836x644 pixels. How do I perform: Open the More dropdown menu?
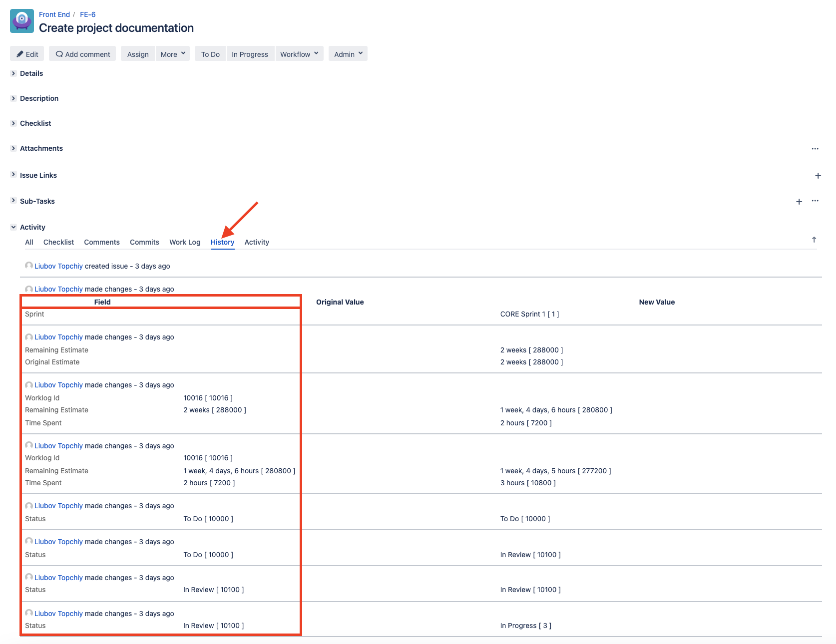(173, 54)
